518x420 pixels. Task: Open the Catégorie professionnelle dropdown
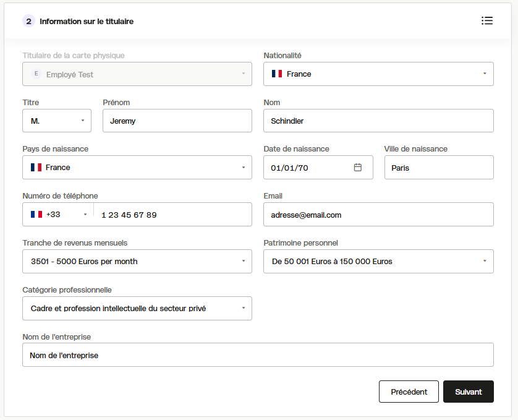click(x=137, y=308)
